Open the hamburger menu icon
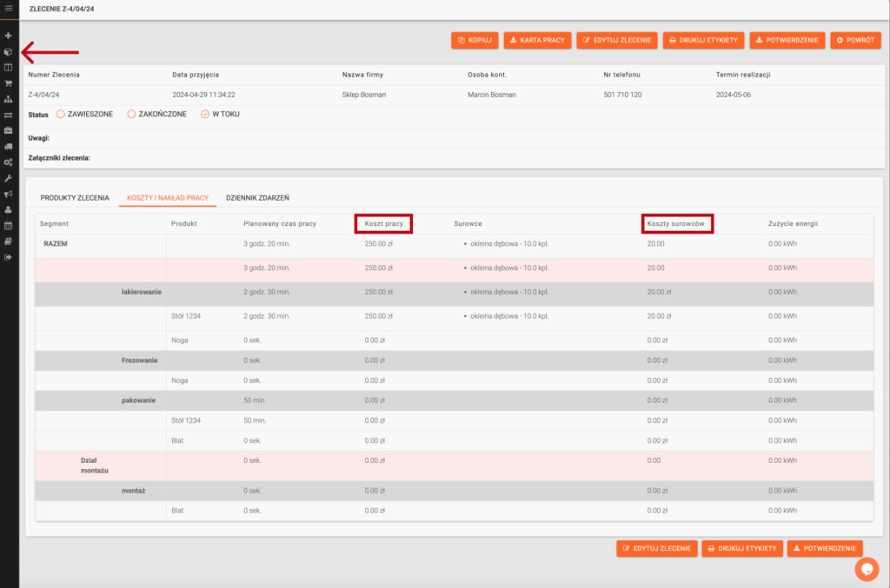Screen dimensions: 890x588 pyautogui.click(x=9, y=8)
